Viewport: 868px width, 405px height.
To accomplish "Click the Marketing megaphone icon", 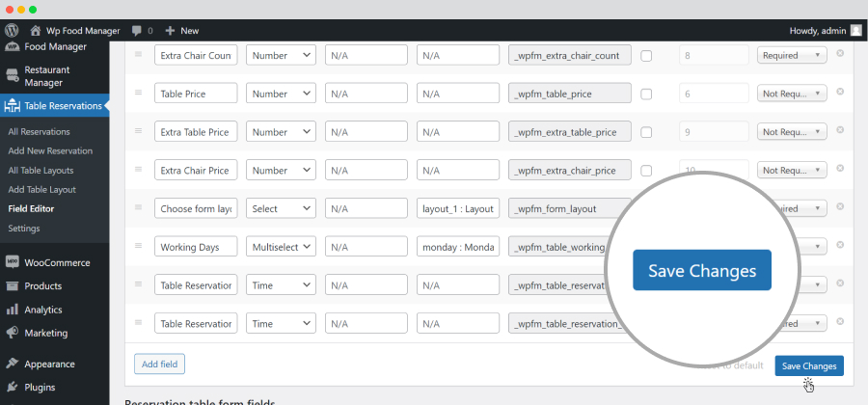I will (12, 333).
